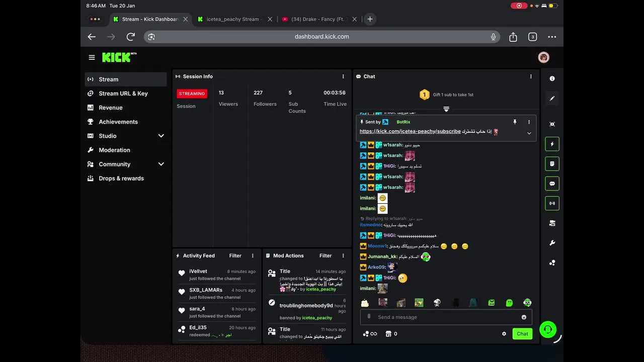Click the shop icon showing 0
The width and height of the screenshot is (644, 362).
[391, 334]
